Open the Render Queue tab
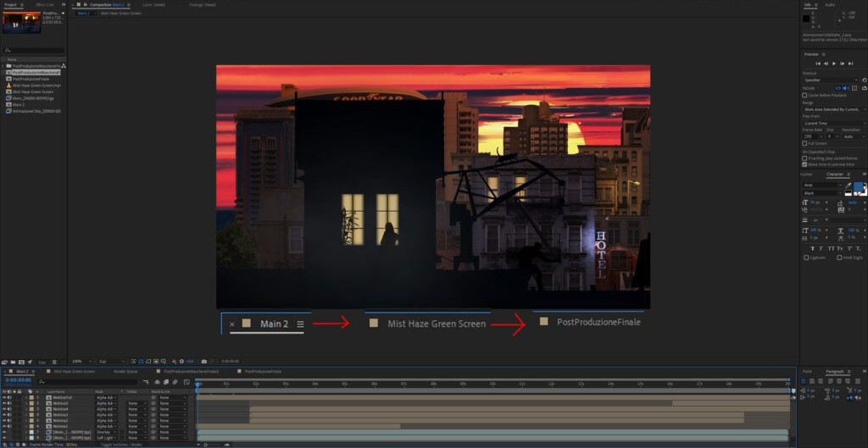868x448 pixels. (125, 371)
